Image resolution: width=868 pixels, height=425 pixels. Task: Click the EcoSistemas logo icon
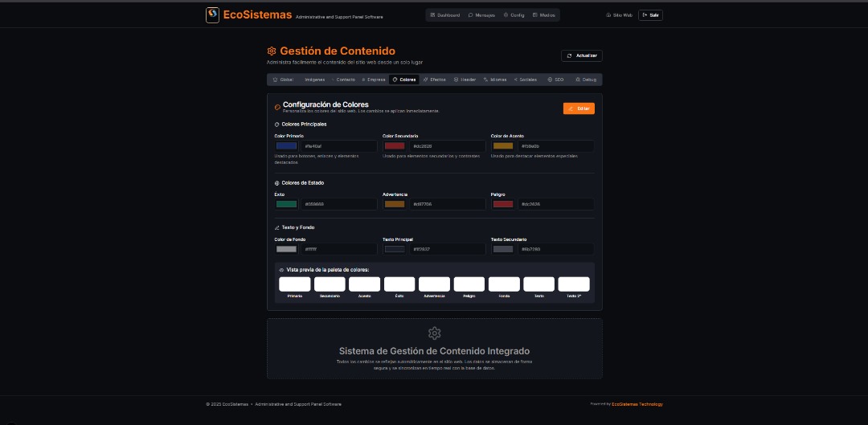[212, 15]
